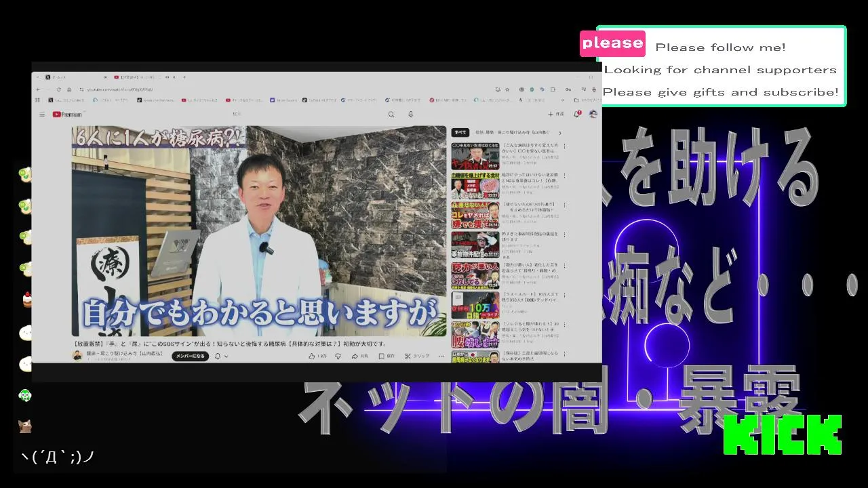
Task: Click the browser back arrow
Action: (39, 89)
